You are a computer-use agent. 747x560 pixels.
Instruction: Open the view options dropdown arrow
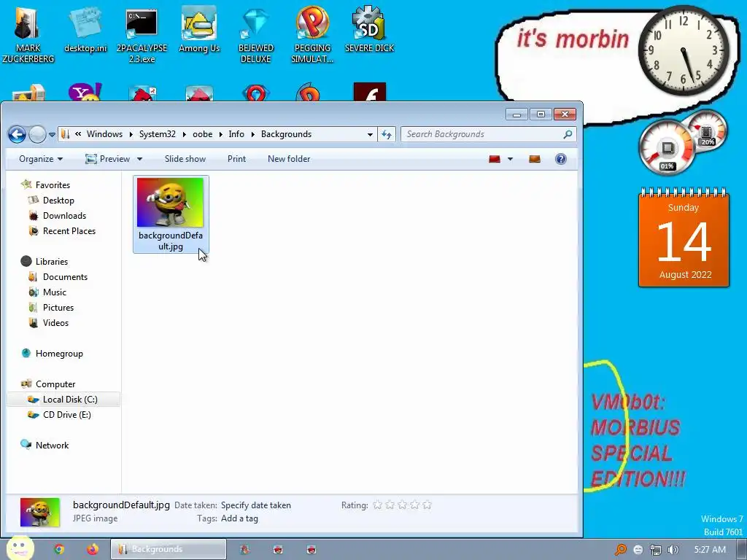tap(510, 159)
